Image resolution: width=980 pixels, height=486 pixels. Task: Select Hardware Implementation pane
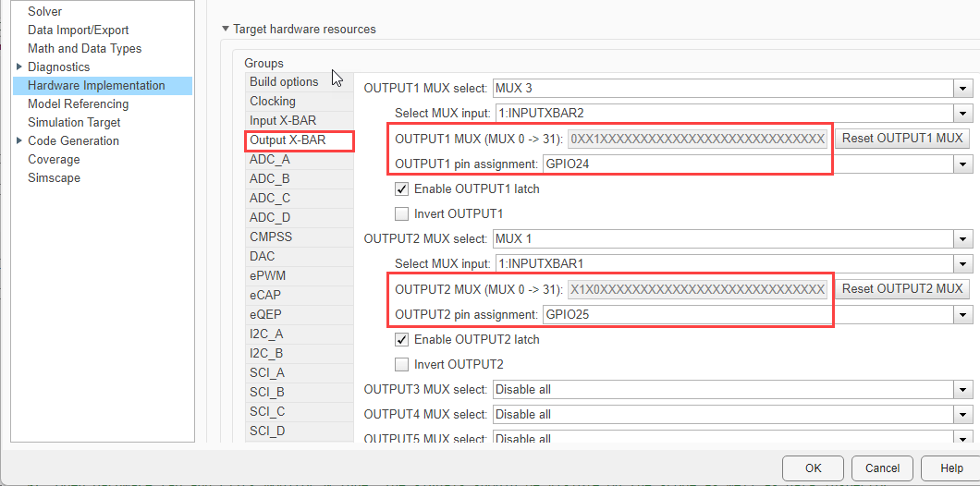click(102, 86)
